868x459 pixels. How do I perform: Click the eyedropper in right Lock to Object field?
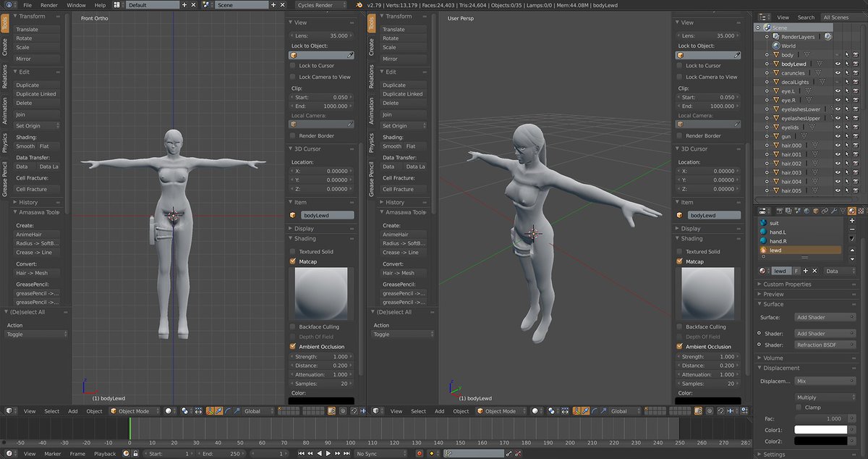737,55
